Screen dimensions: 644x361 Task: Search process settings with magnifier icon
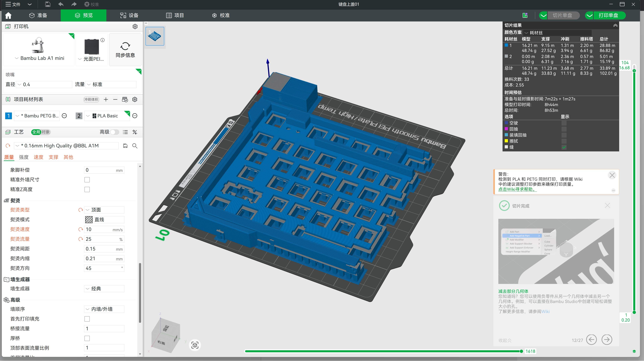135,146
